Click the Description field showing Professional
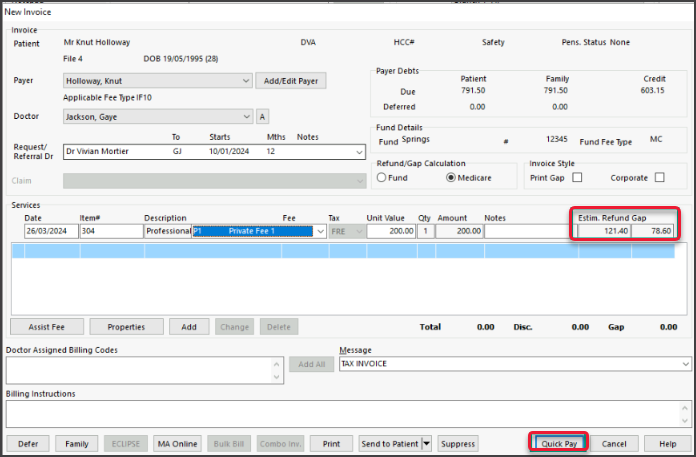The height and width of the screenshot is (457, 696). click(x=168, y=231)
